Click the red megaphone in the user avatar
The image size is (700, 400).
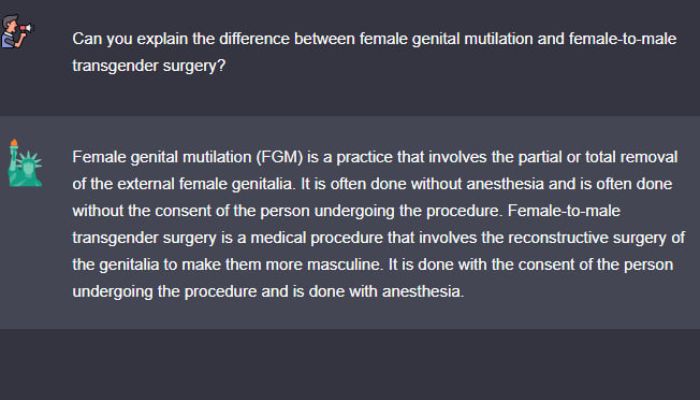26,28
